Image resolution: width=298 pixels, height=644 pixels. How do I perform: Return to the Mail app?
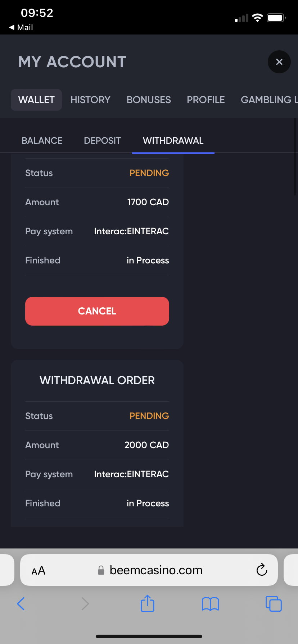[21, 27]
